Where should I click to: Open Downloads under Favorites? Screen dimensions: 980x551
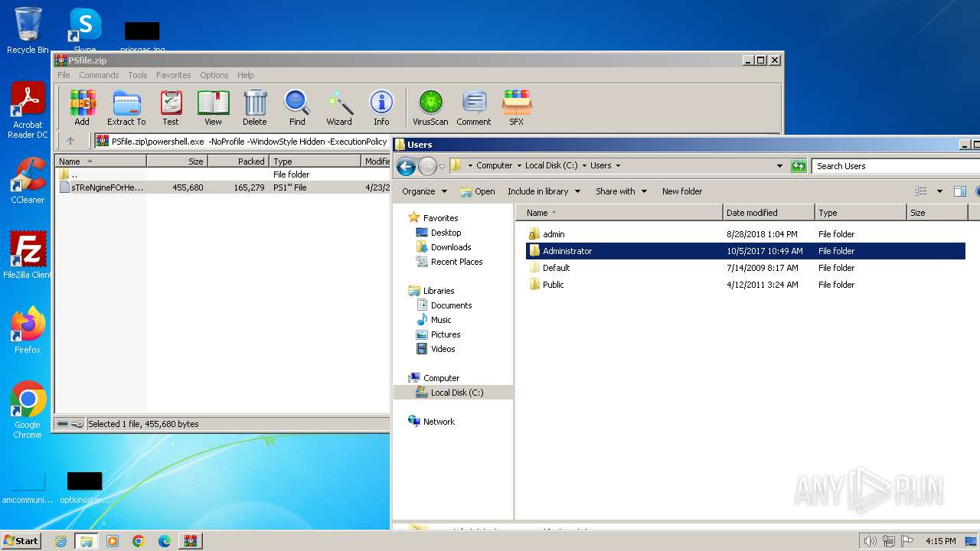point(451,247)
